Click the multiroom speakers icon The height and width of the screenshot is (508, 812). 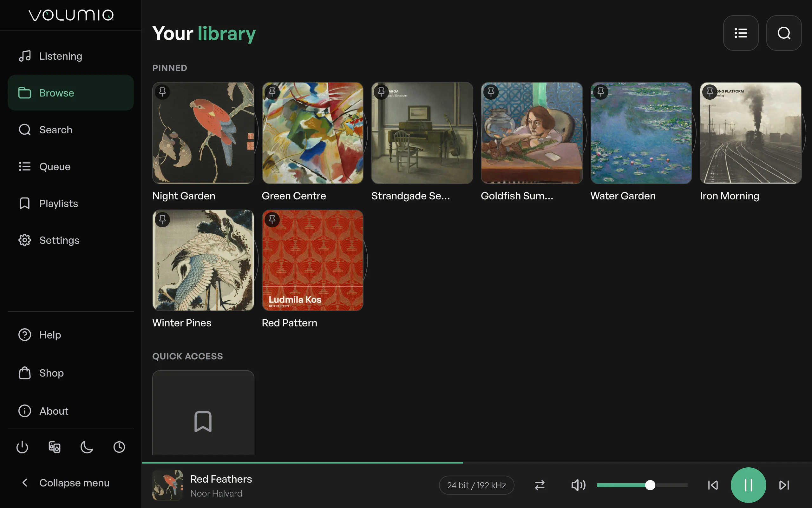(54, 447)
